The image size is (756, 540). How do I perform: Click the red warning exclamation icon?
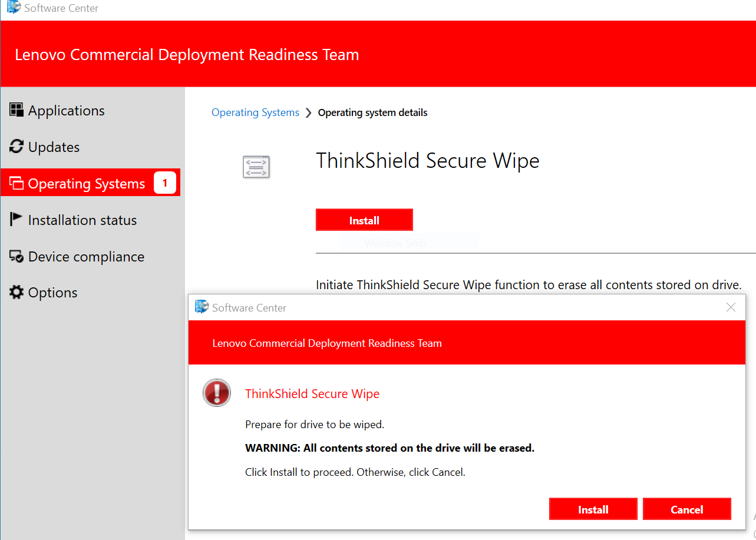click(x=217, y=393)
